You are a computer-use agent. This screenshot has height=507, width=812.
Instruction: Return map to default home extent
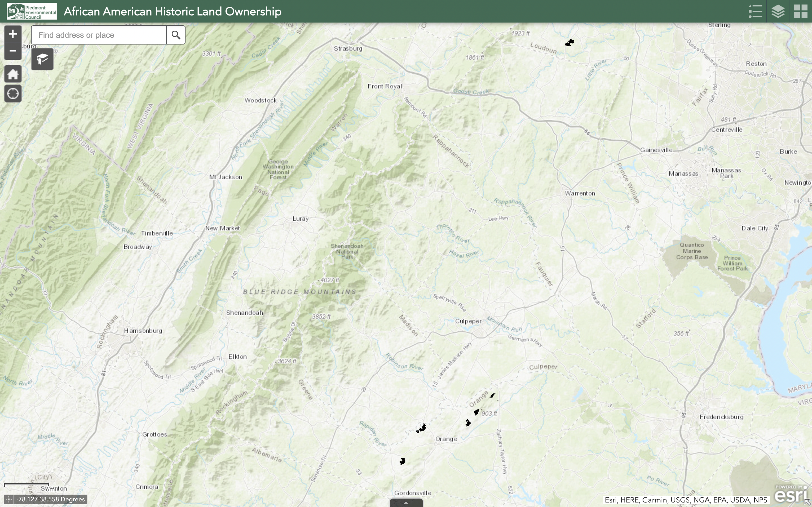(13, 74)
